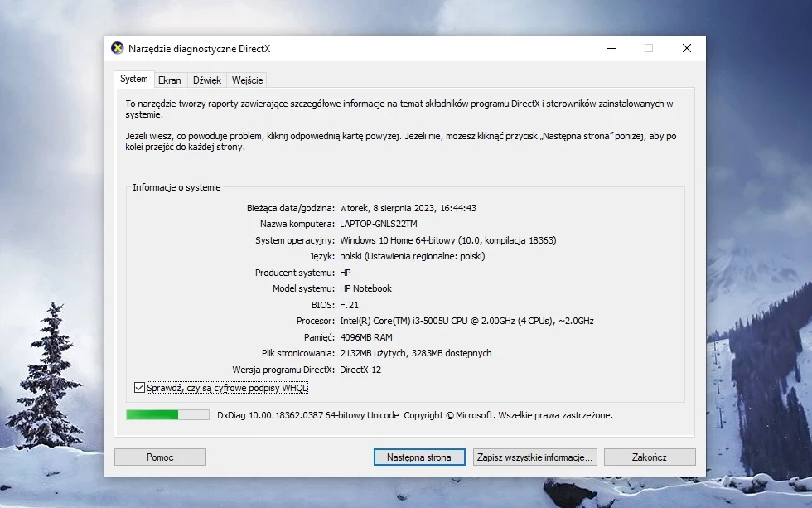812x508 pixels.
Task: Click the BIOS value F.21
Action: point(349,305)
